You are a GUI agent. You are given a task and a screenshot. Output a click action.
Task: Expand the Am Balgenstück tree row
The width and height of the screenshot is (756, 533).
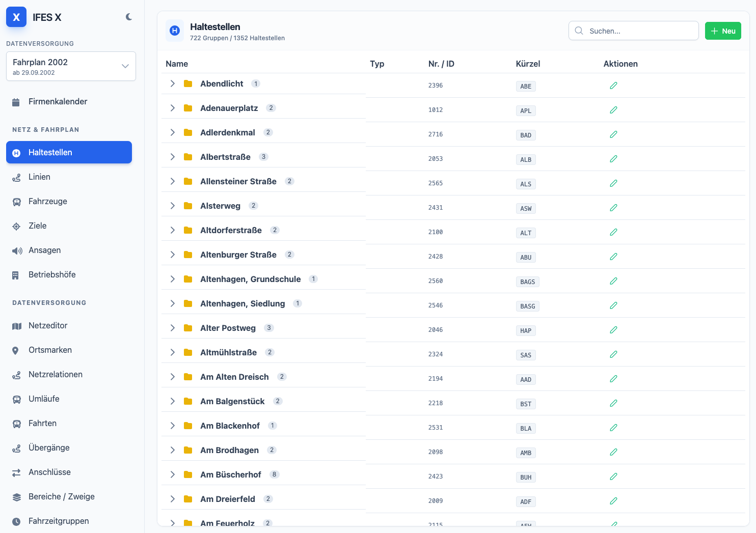point(173,401)
